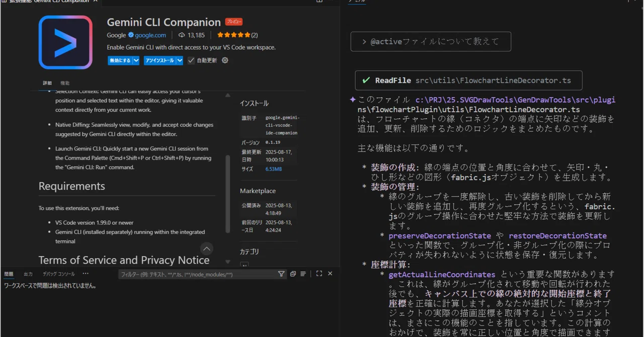Maximize the bottom panel size
This screenshot has height=337, width=644.
[x=319, y=274]
